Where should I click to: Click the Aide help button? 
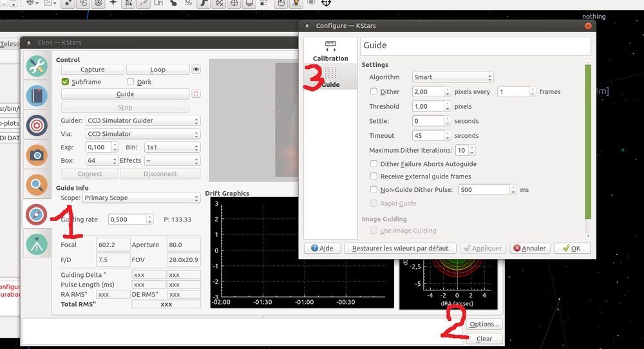pyautogui.click(x=323, y=248)
